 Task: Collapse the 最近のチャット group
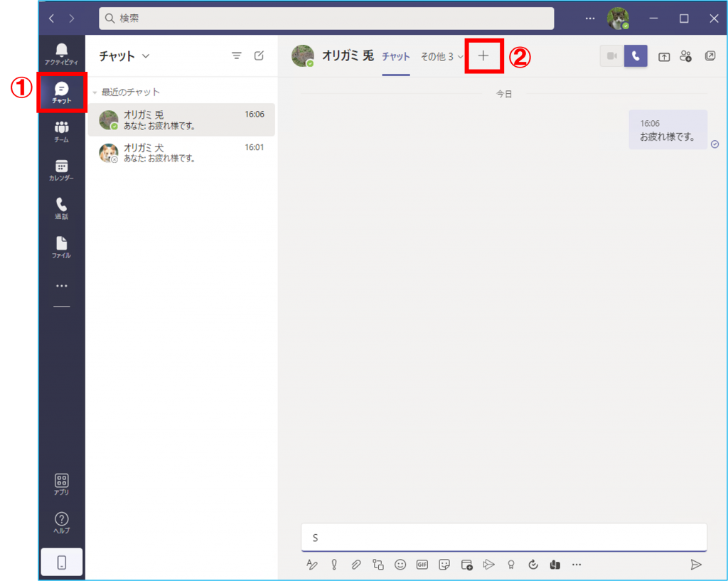click(95, 92)
